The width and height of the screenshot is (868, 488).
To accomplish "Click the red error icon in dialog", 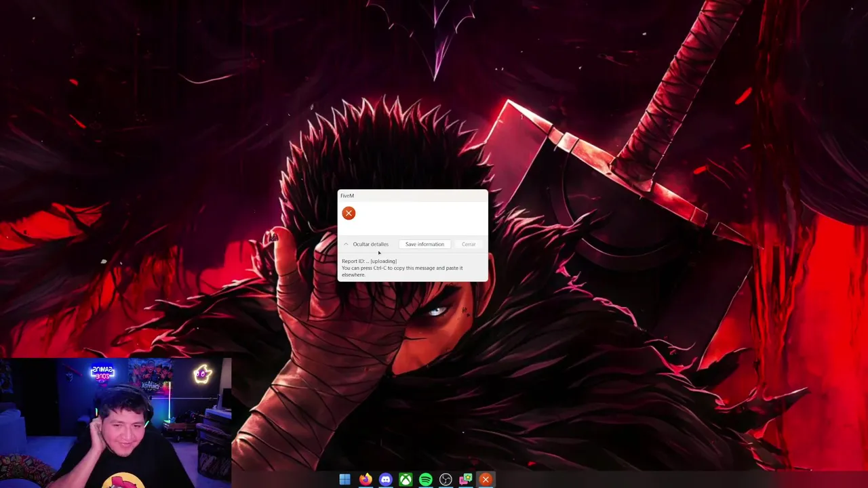I will [x=349, y=213].
